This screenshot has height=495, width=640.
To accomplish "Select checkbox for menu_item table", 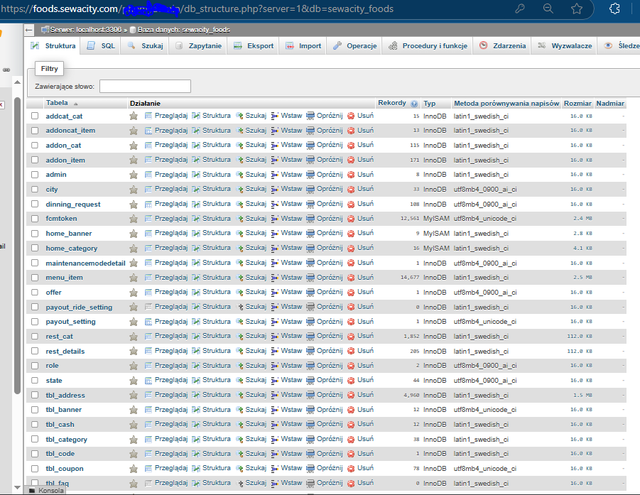I will click(35, 277).
